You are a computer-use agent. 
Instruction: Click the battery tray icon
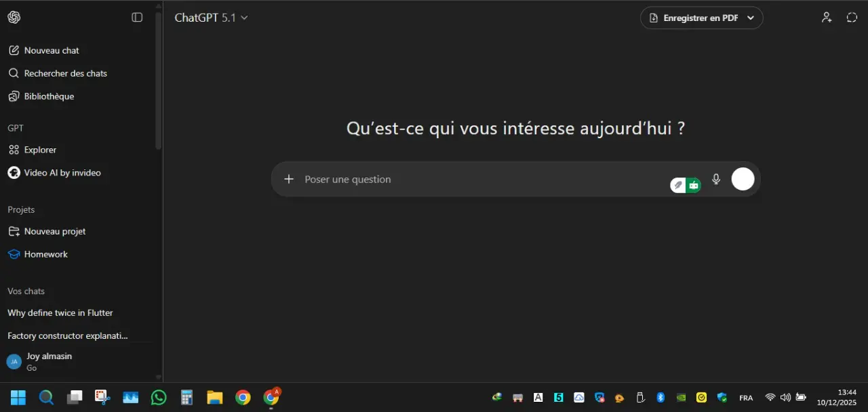[801, 398]
